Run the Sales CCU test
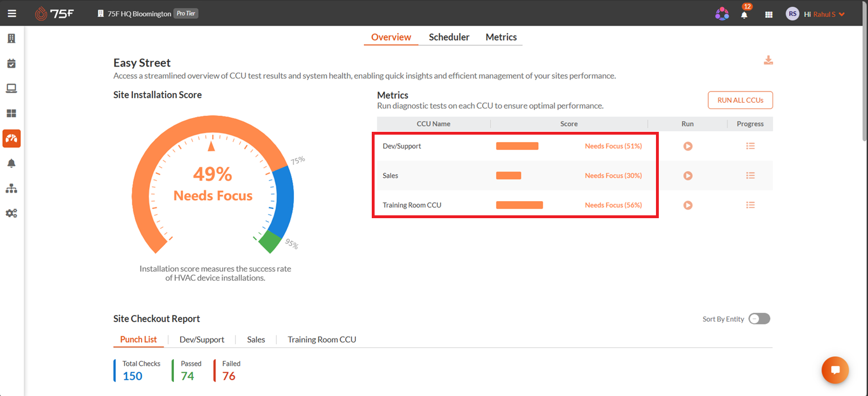The width and height of the screenshot is (868, 396). 688,176
